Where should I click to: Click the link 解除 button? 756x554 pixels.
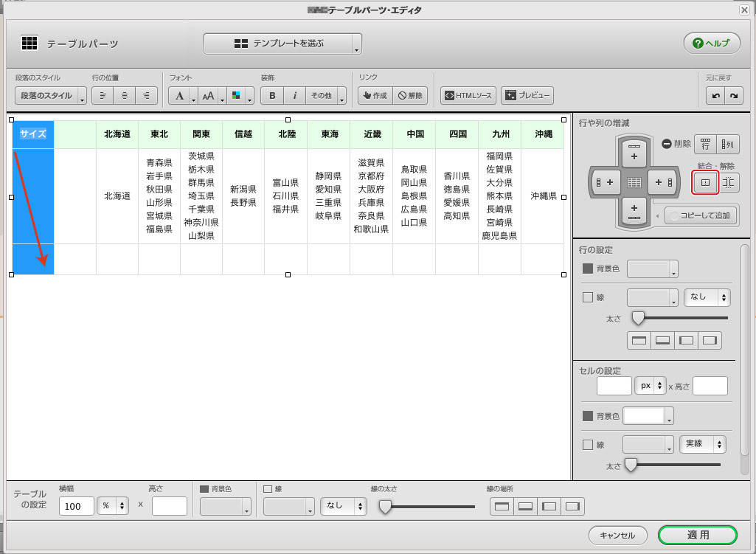410,95
